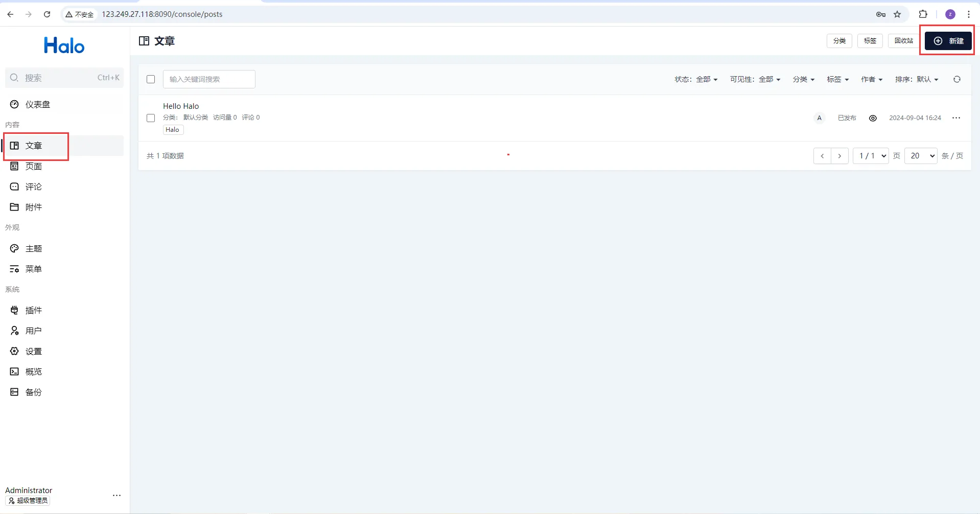Viewport: 980px width, 514px height.
Task: Check the select-all posts checkbox
Action: tap(151, 79)
